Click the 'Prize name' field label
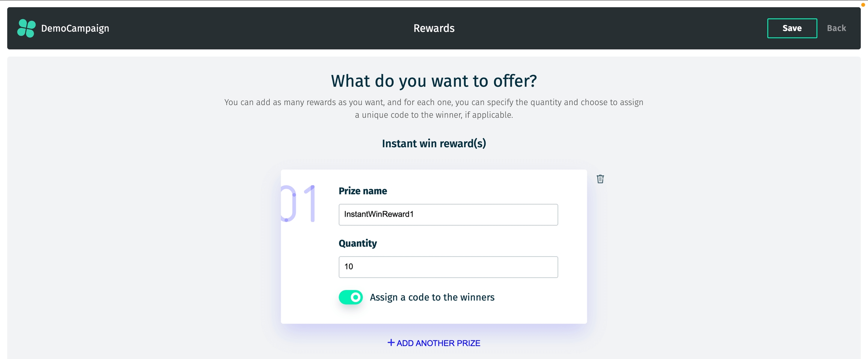Screen dimensions: 868x359 point(363,191)
